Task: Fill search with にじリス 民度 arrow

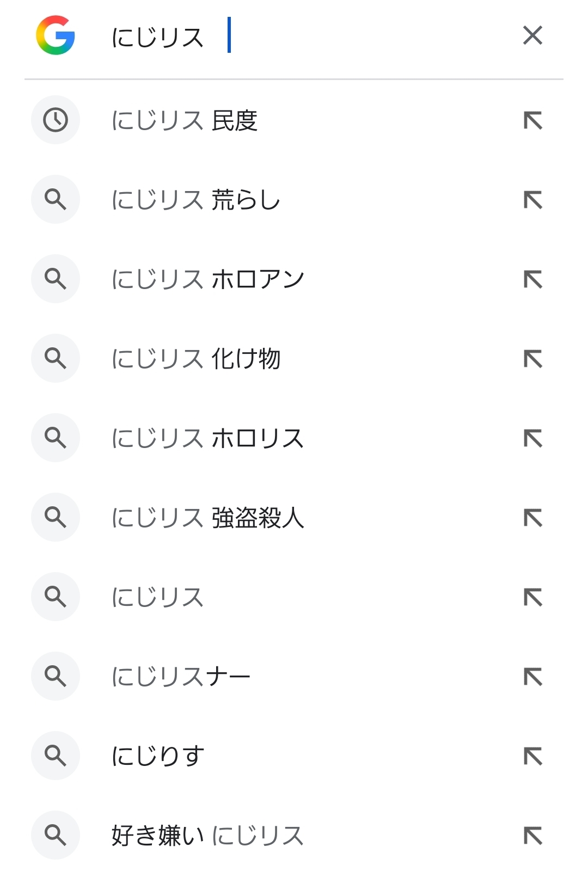Action: (533, 120)
